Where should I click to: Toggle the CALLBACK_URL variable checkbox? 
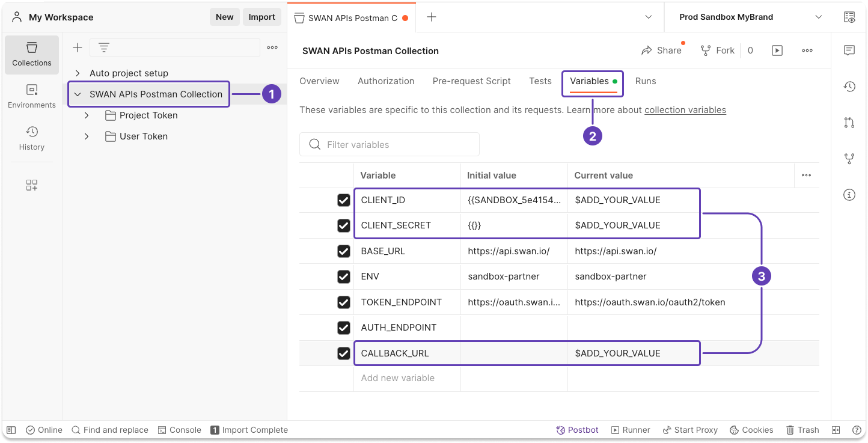[x=343, y=353]
